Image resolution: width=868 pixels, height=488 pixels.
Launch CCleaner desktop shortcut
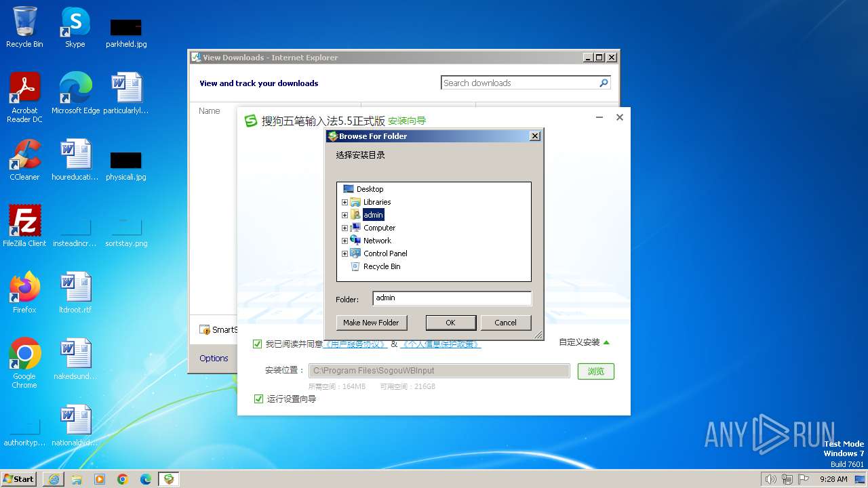pyautogui.click(x=24, y=160)
